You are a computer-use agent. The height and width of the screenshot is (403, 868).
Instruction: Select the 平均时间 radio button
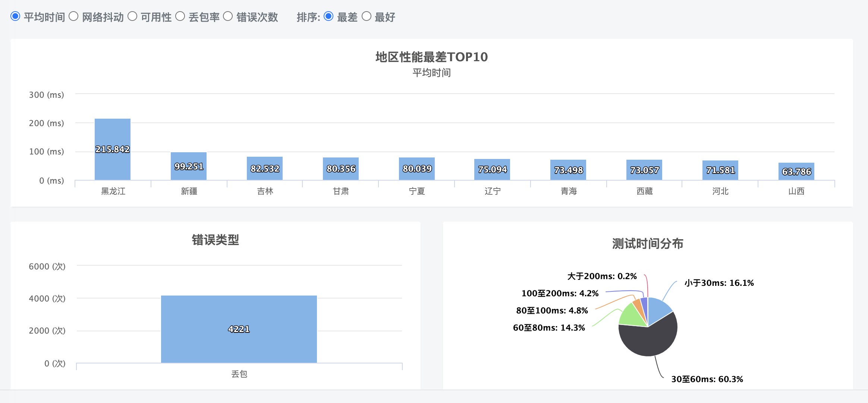pyautogui.click(x=15, y=16)
